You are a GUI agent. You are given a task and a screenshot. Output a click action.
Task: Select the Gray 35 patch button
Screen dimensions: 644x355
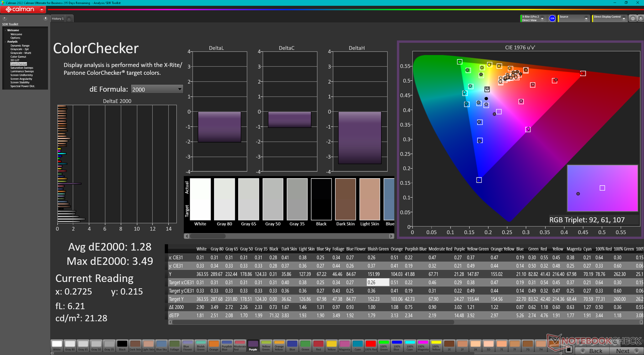coord(109,345)
